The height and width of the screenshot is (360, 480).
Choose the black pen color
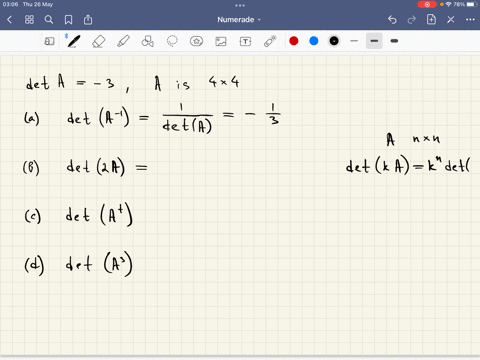[x=334, y=41]
